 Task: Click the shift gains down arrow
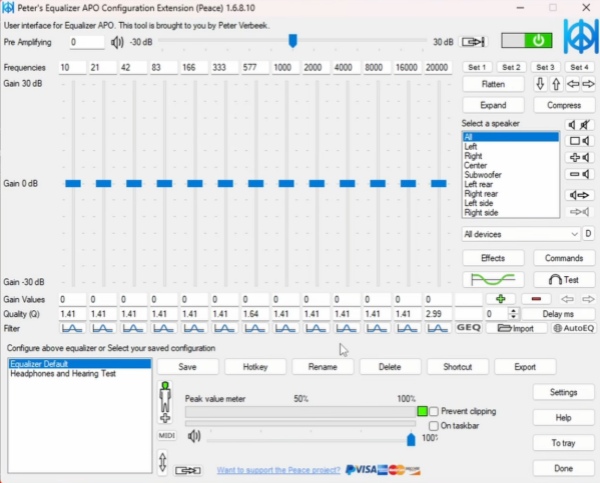[540, 84]
